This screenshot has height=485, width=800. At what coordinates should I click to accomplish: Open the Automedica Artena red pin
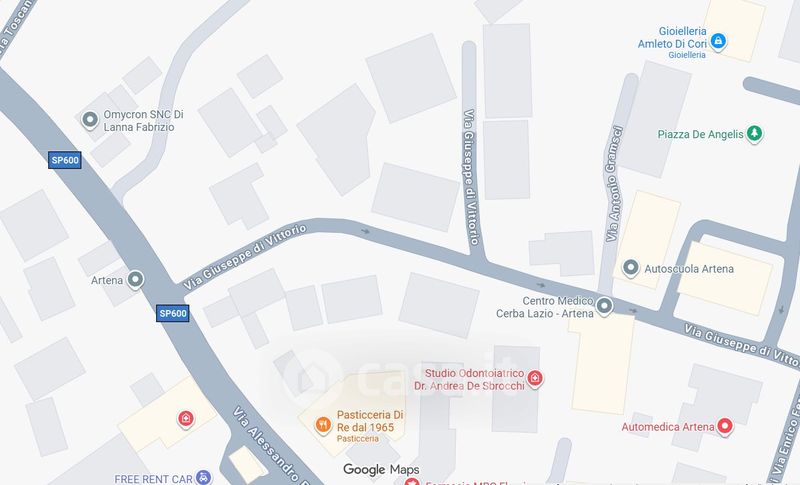coord(724,426)
